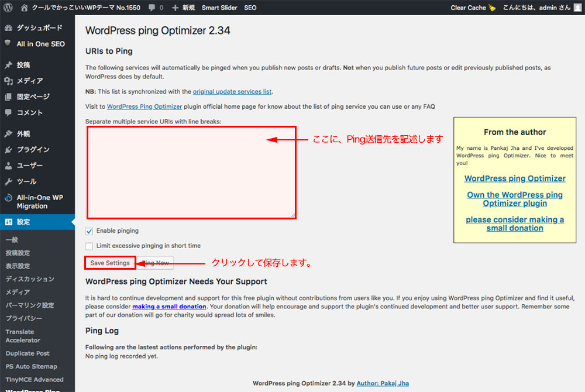585x392 pixels.
Task: Click the All in One SEO shield icon
Action: click(x=8, y=43)
